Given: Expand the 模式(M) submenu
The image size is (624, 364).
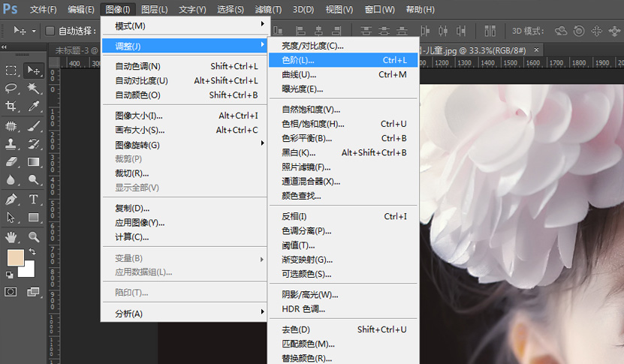Looking at the screenshot, I should pyautogui.click(x=185, y=26).
